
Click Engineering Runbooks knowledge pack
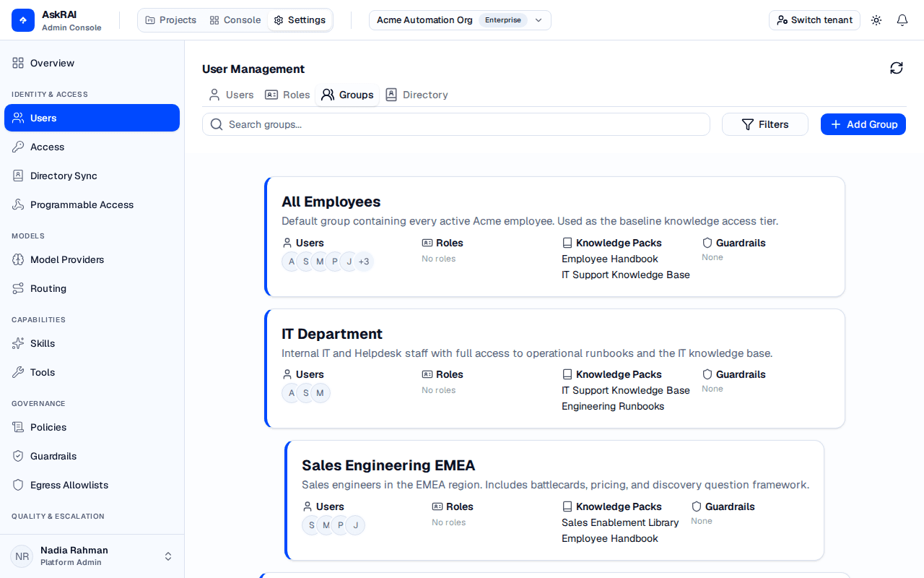(x=613, y=406)
